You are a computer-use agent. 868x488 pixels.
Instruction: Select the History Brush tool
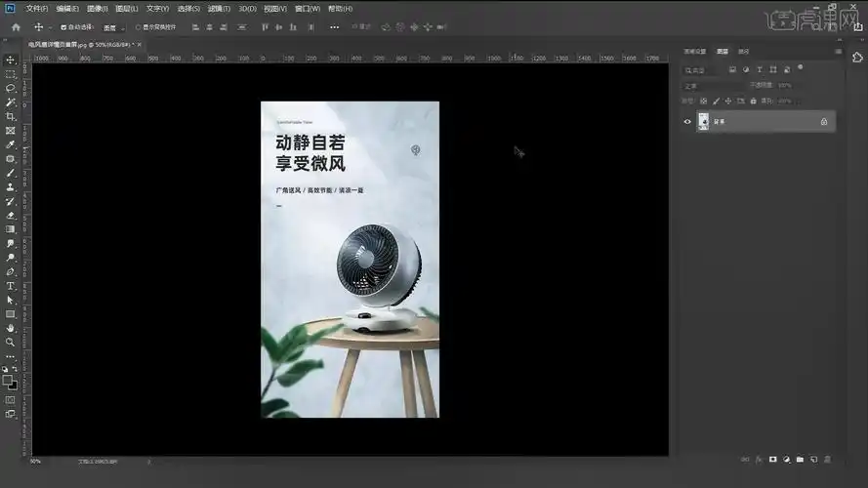(x=11, y=201)
